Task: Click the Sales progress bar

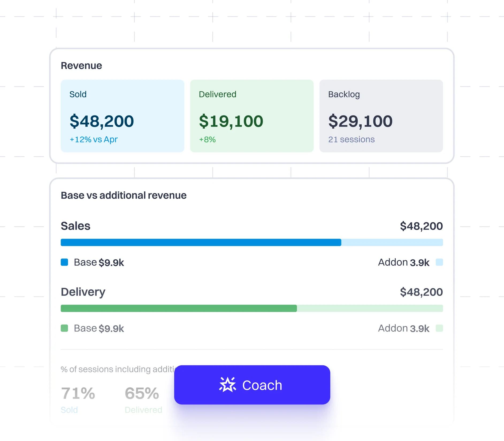Action: click(252, 242)
